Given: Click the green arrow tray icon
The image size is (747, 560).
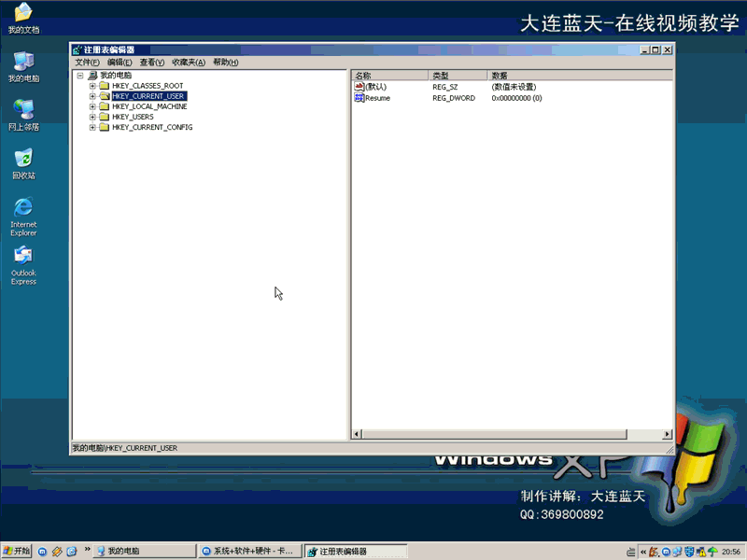Looking at the screenshot, I should (712, 552).
